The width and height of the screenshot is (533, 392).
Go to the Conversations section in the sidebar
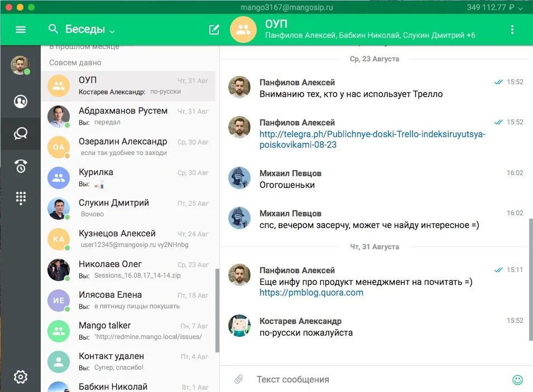pyautogui.click(x=21, y=133)
